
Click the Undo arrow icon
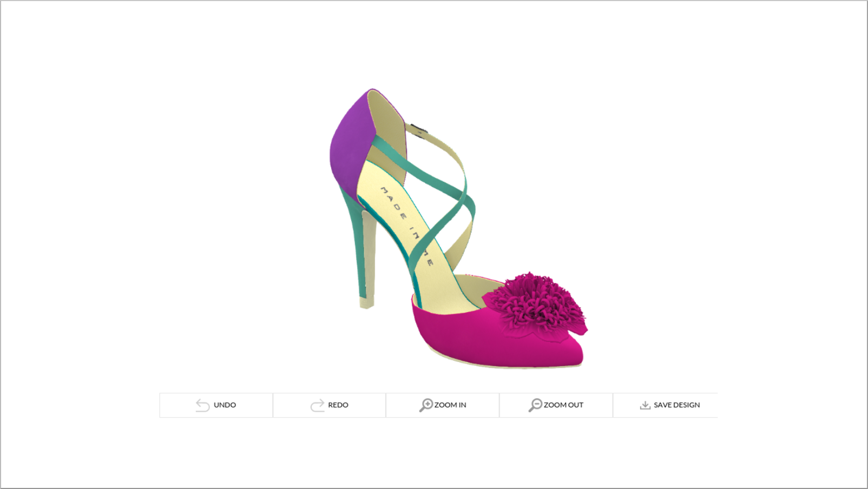(x=202, y=405)
